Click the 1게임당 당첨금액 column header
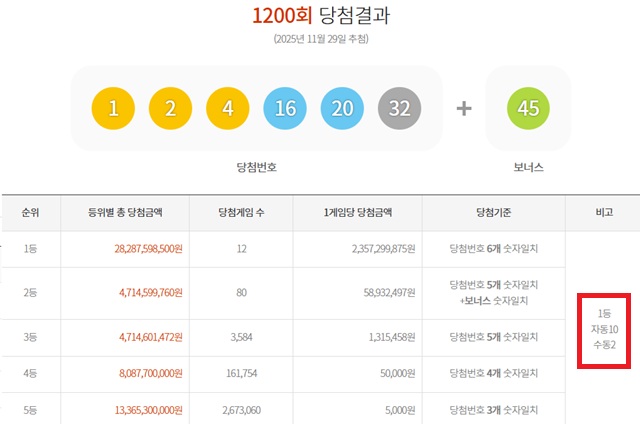The height and width of the screenshot is (424, 640). pos(357,212)
